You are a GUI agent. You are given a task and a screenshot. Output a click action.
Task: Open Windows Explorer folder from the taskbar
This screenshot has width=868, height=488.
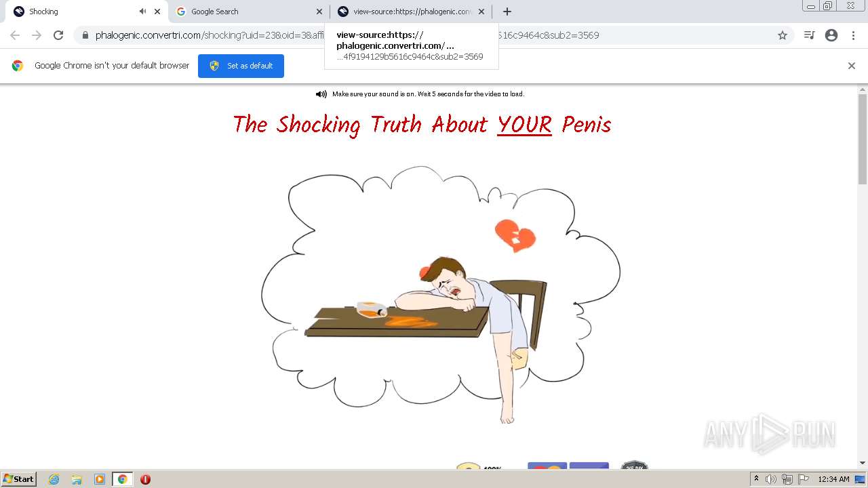click(77, 479)
